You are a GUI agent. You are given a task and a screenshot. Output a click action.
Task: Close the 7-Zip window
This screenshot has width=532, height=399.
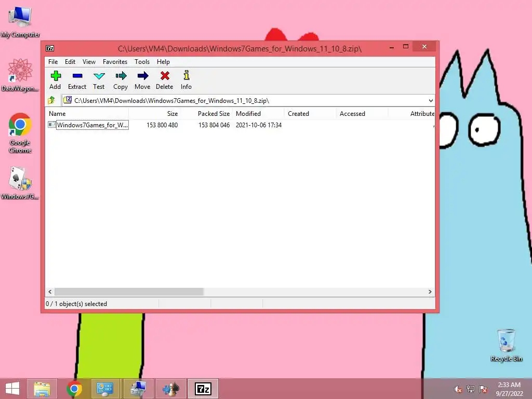424,46
